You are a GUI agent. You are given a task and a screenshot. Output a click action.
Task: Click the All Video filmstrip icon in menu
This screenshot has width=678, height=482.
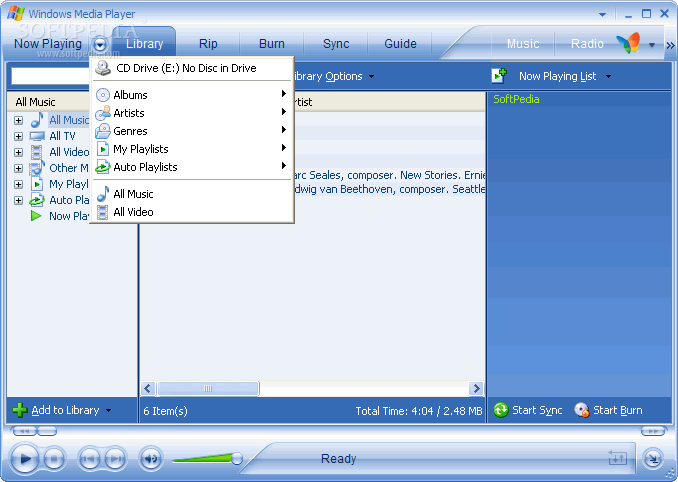point(102,212)
